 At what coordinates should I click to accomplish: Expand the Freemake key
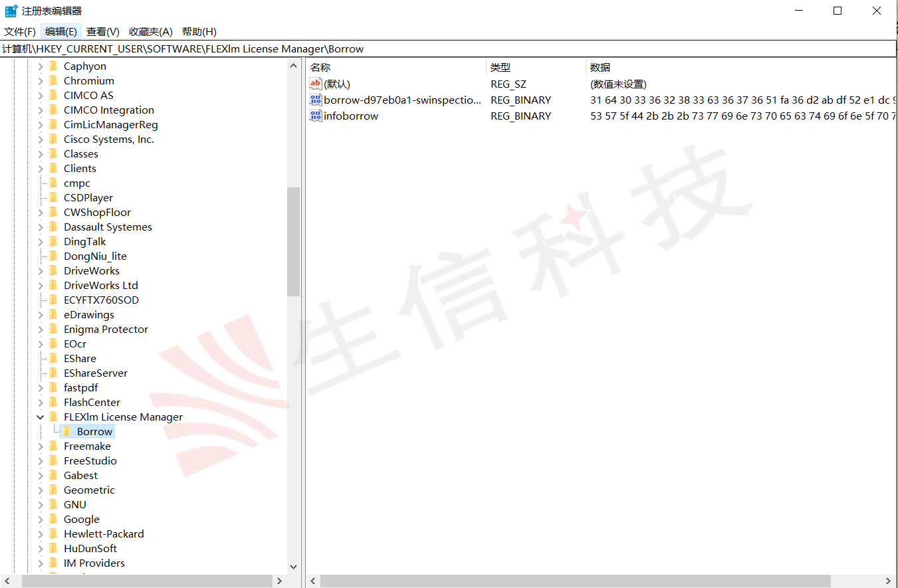tap(40, 446)
